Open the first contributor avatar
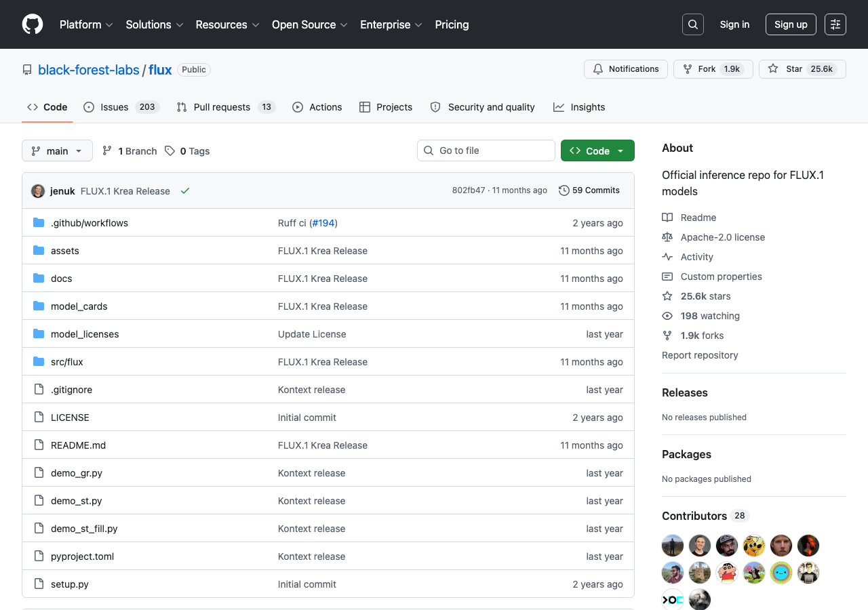Viewport: 868px width, 610px height. tap(673, 546)
